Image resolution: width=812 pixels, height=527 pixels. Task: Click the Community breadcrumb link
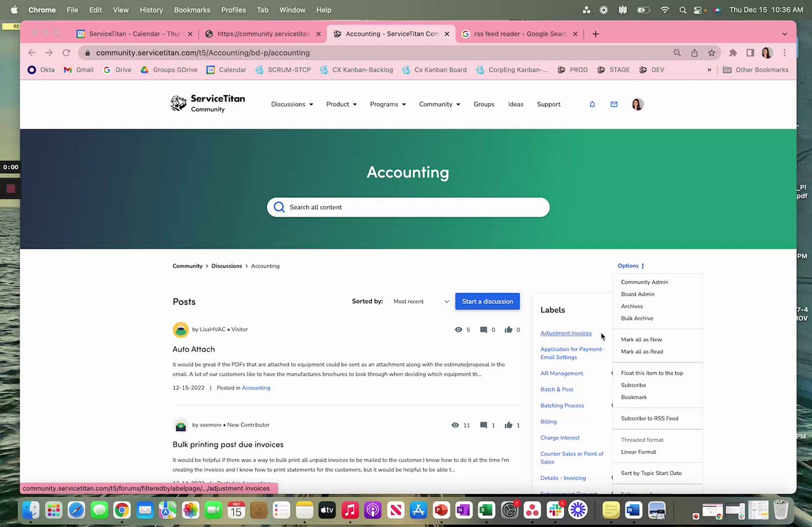tap(187, 266)
